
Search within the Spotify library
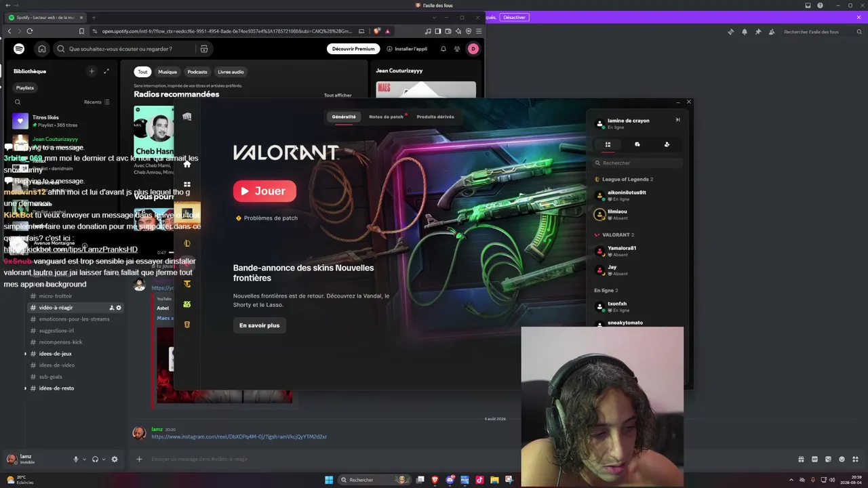(x=18, y=102)
